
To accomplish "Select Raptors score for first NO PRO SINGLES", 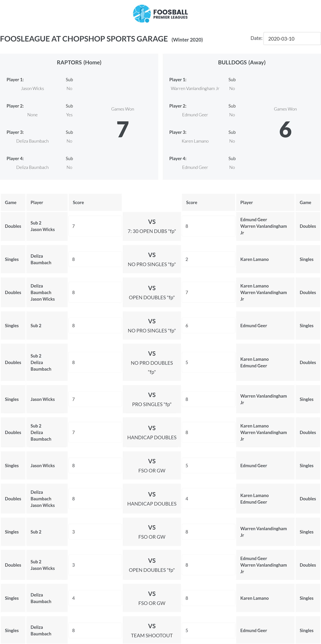I will point(95,259).
